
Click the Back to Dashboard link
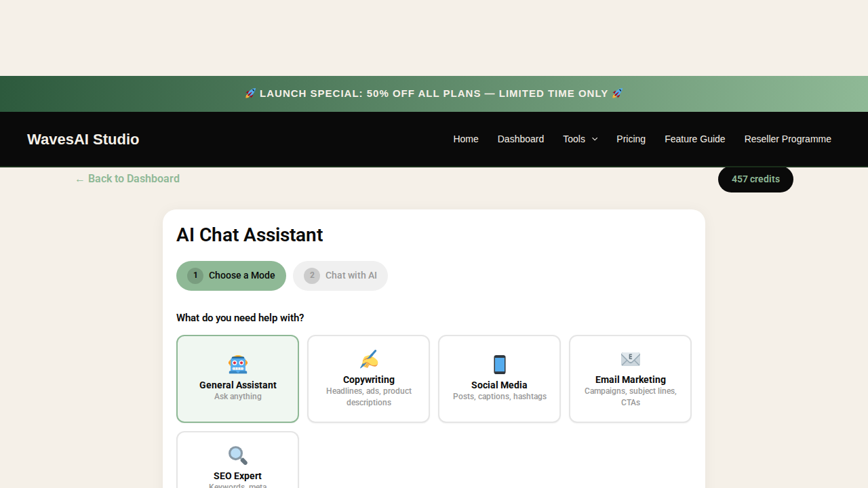coord(127,179)
